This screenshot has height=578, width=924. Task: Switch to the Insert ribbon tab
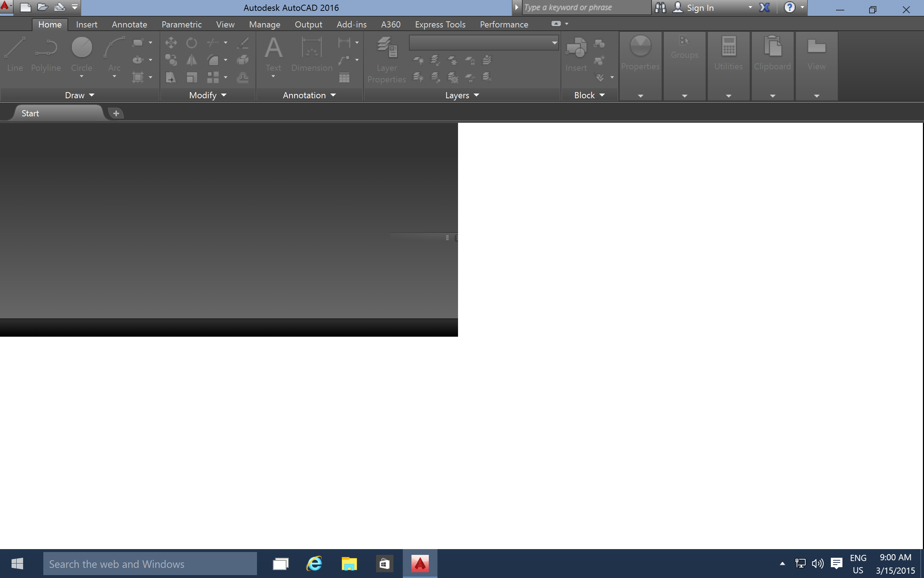(x=87, y=25)
